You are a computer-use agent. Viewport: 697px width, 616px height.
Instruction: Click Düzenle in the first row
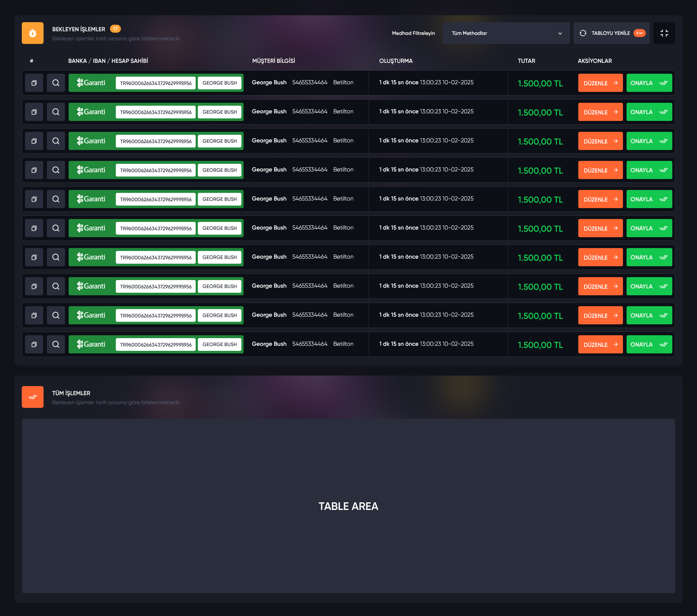click(x=600, y=83)
